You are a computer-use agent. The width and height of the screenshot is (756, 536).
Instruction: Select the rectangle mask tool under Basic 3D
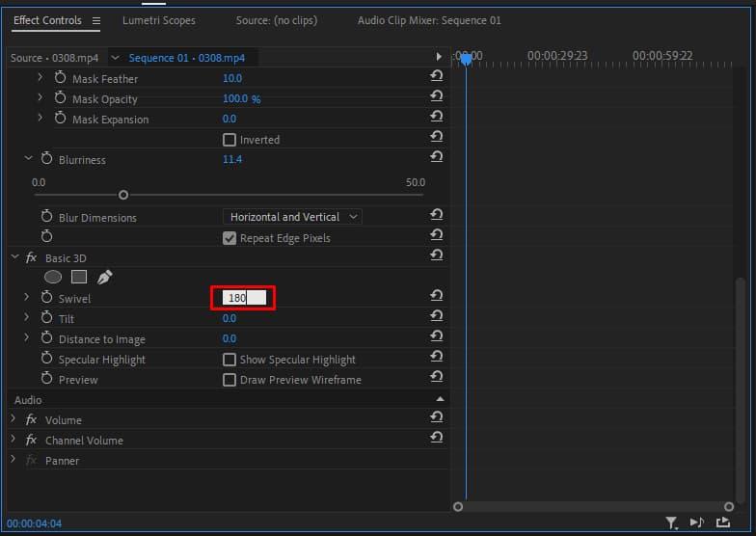pos(78,278)
